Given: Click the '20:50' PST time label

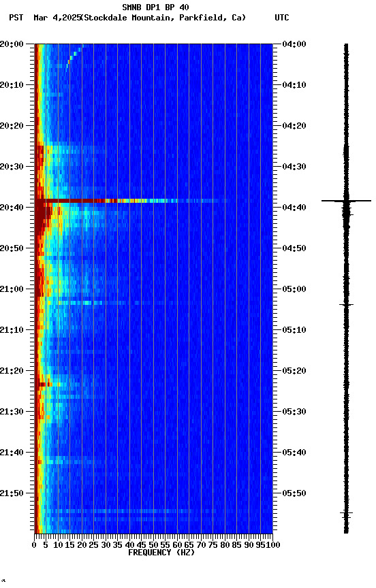Looking at the screenshot, I should click(x=12, y=248).
